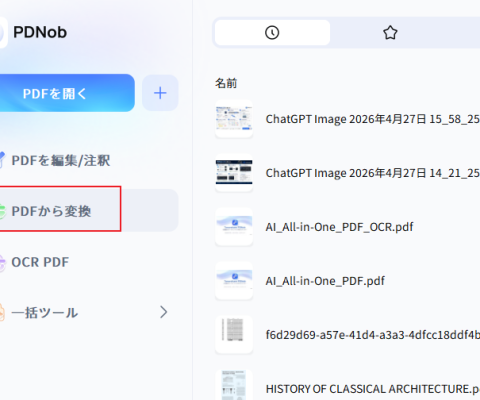Open the recent files clock tab
480x400 pixels.
[x=272, y=33]
